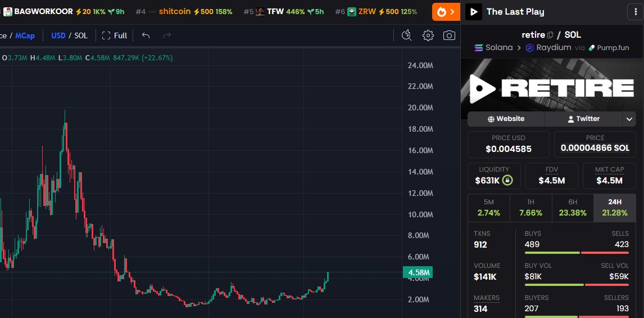Click the PRICE USD $0.004585 box
Viewport: 644px width, 318px height.
click(x=509, y=145)
